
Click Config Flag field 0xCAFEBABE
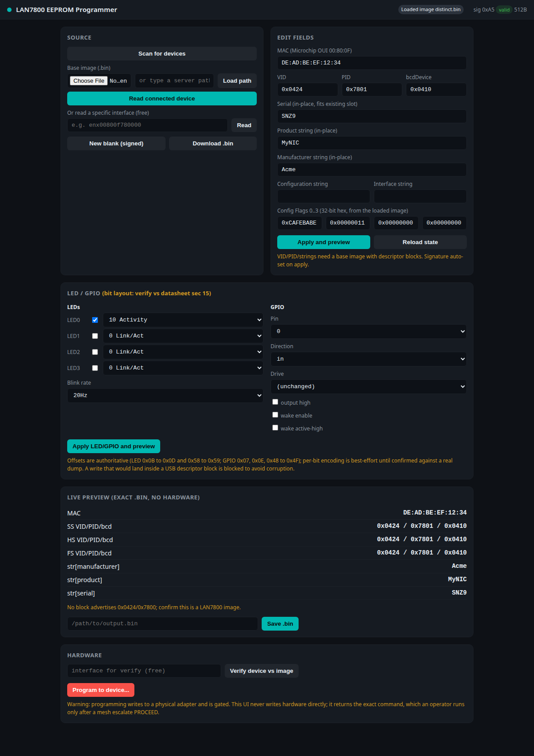pos(299,223)
